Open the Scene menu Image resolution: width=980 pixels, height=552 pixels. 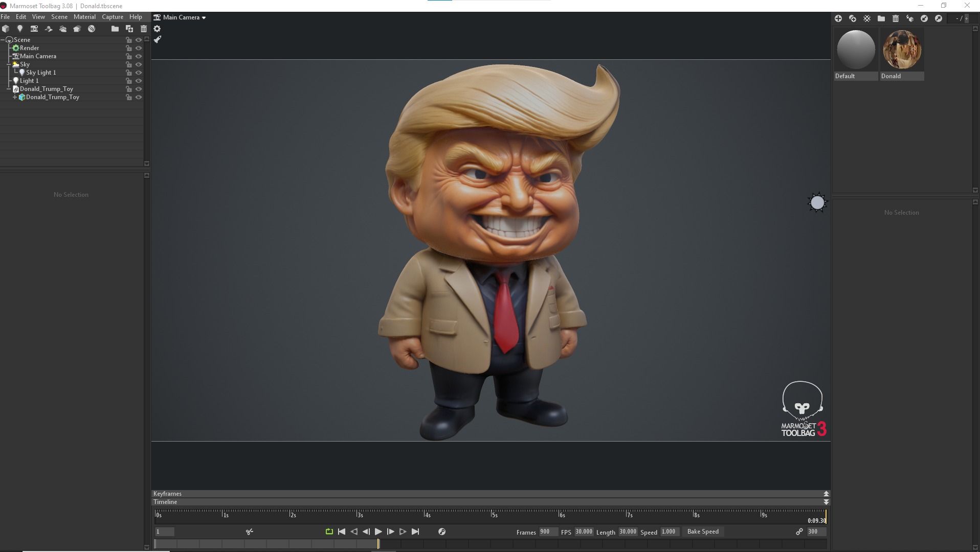pyautogui.click(x=59, y=17)
